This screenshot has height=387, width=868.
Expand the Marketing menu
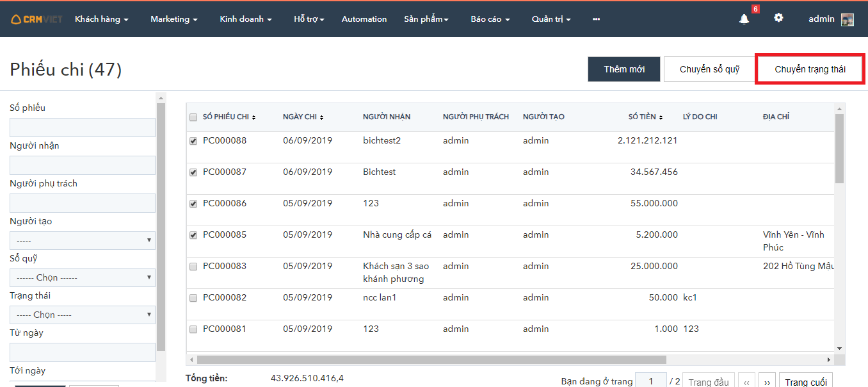[x=174, y=19]
